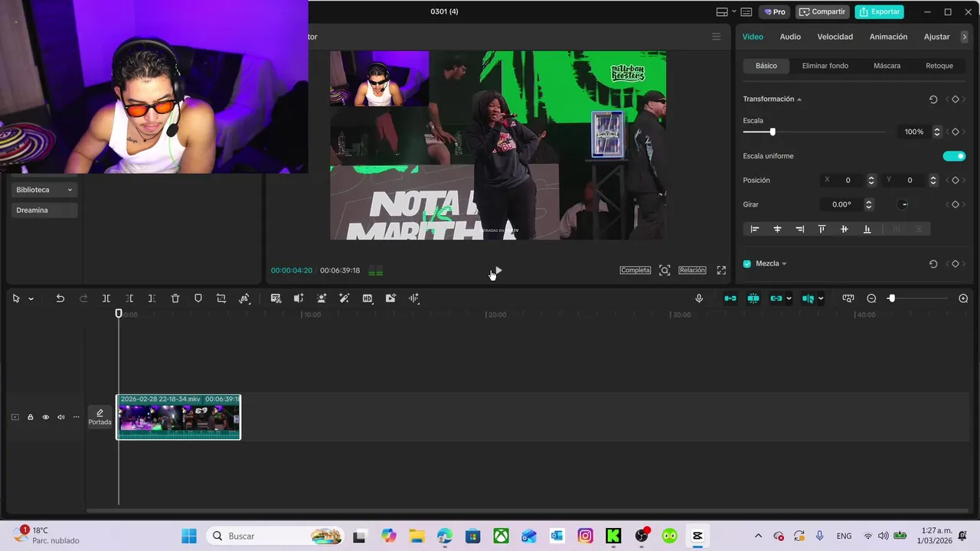Click the Relación aspect ratio button

point(692,270)
